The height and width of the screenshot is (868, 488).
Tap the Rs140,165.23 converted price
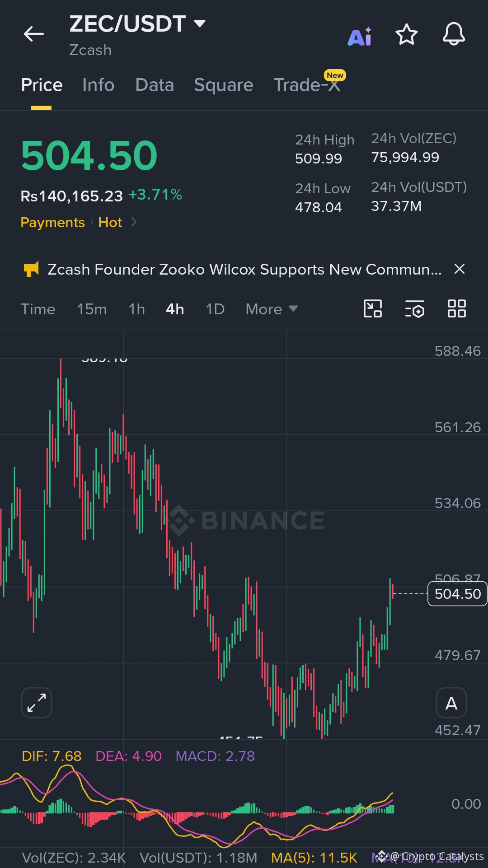pyautogui.click(x=72, y=196)
